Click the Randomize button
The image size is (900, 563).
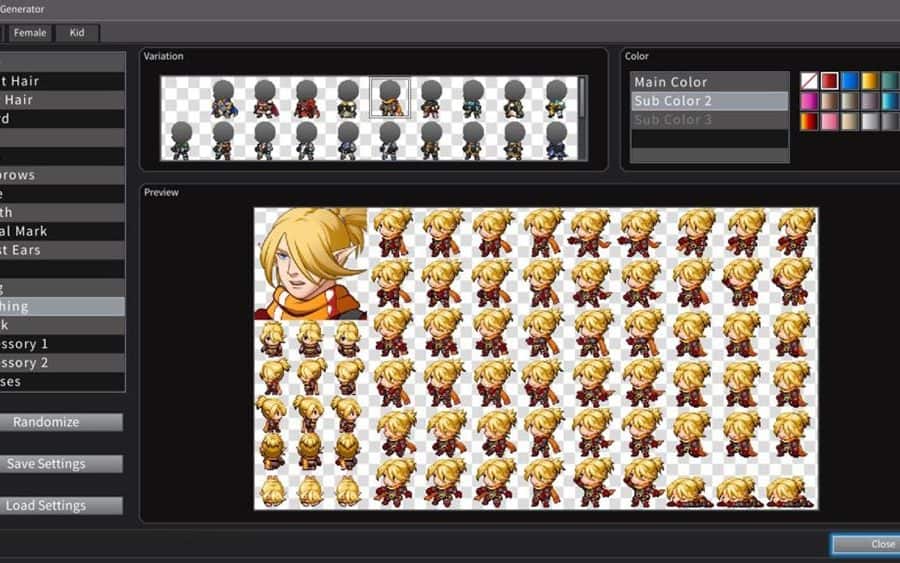[61, 422]
